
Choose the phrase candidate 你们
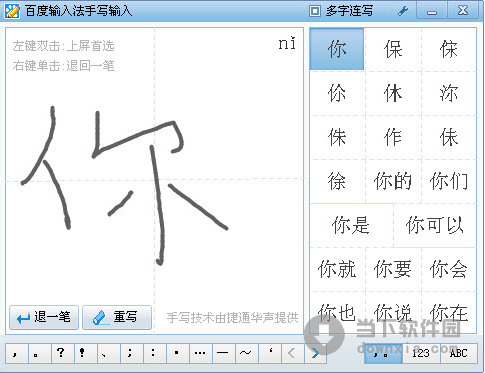tap(448, 181)
